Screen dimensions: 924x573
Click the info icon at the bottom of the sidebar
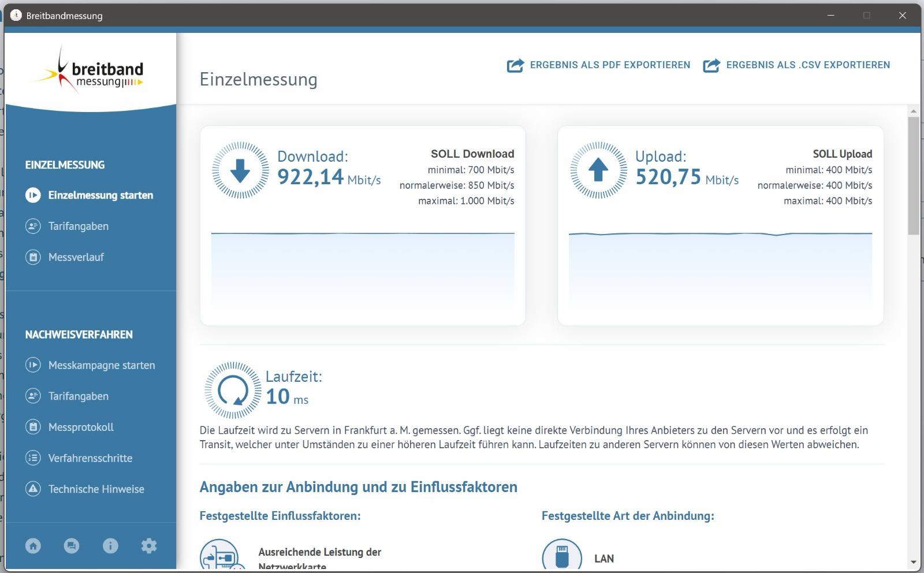pyautogui.click(x=110, y=546)
